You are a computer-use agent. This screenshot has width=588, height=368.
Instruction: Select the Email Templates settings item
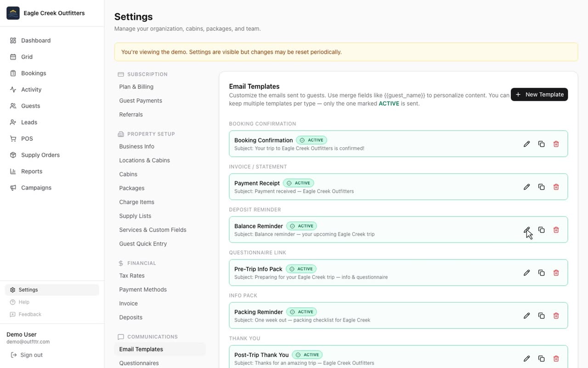pyautogui.click(x=160, y=349)
